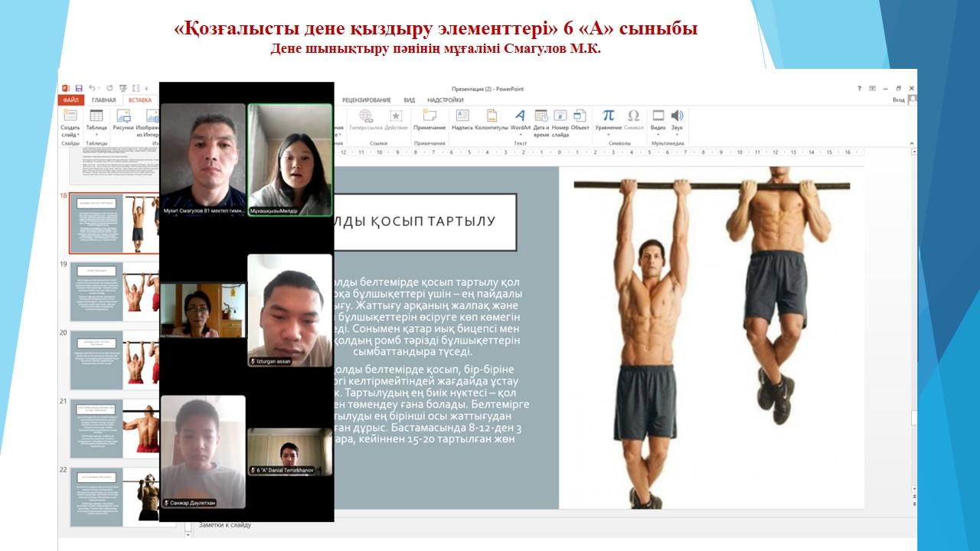Open the Рисунки picture insert button
980x551 pixels.
[122, 116]
